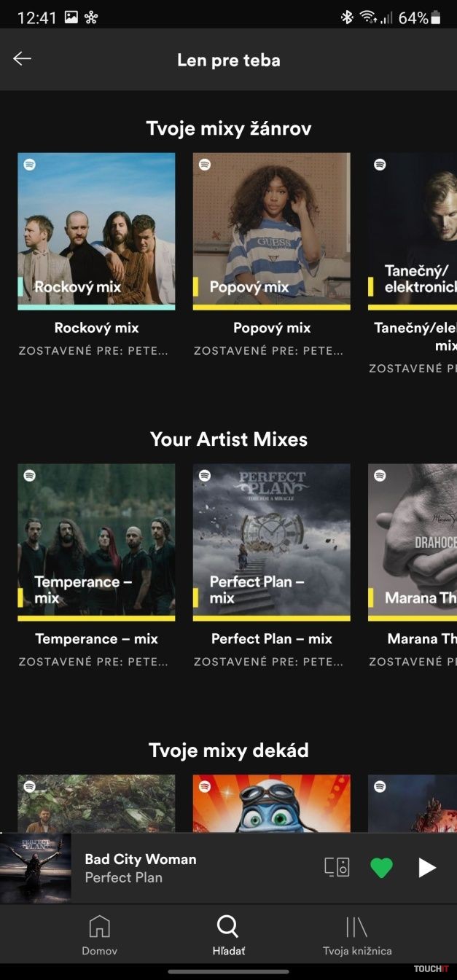Open the Crazy Frog decade mix cover

(x=271, y=803)
